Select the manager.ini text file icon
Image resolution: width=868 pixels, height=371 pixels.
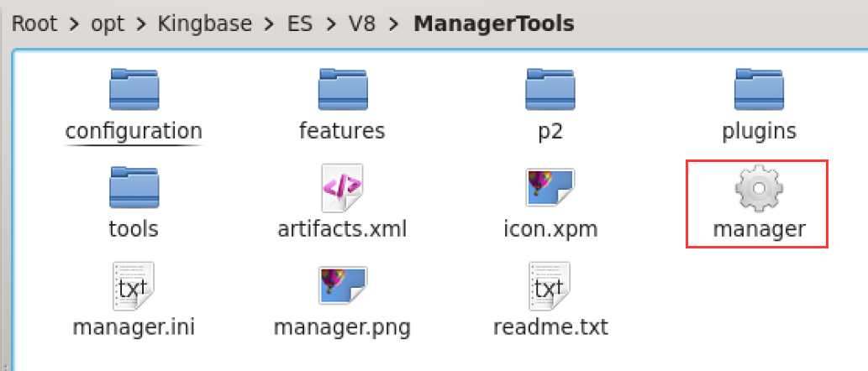(134, 286)
